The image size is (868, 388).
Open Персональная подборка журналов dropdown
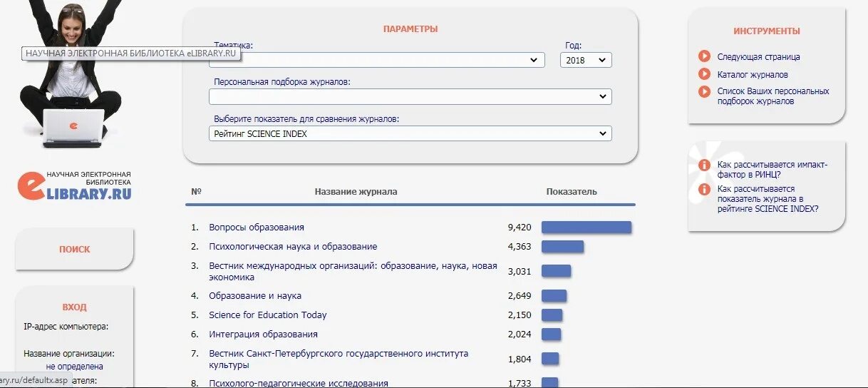point(410,96)
